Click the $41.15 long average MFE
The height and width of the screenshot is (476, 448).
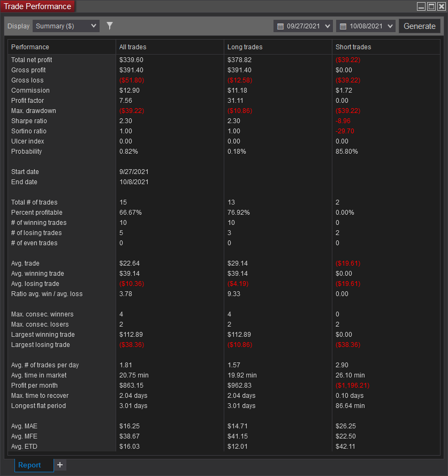(x=238, y=436)
